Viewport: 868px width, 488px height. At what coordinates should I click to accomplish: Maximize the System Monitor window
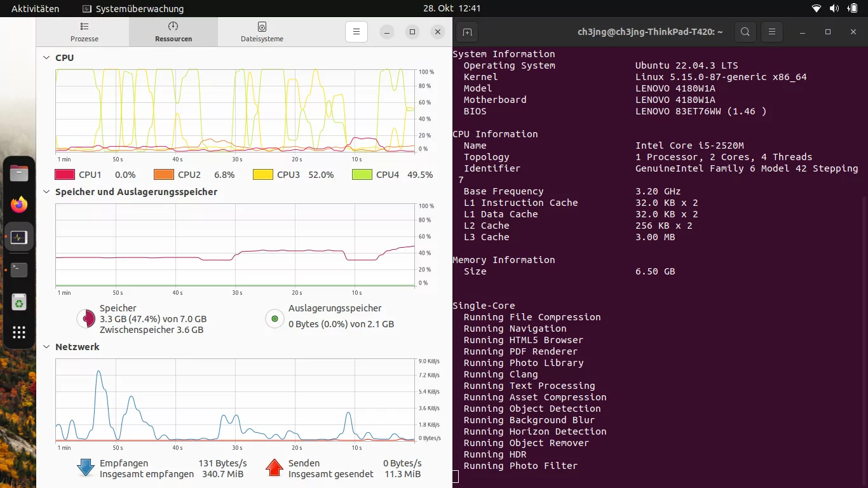pos(412,32)
